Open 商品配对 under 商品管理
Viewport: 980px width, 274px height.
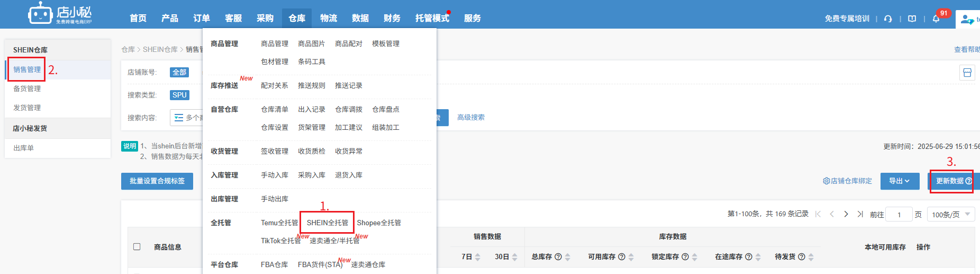(x=349, y=43)
